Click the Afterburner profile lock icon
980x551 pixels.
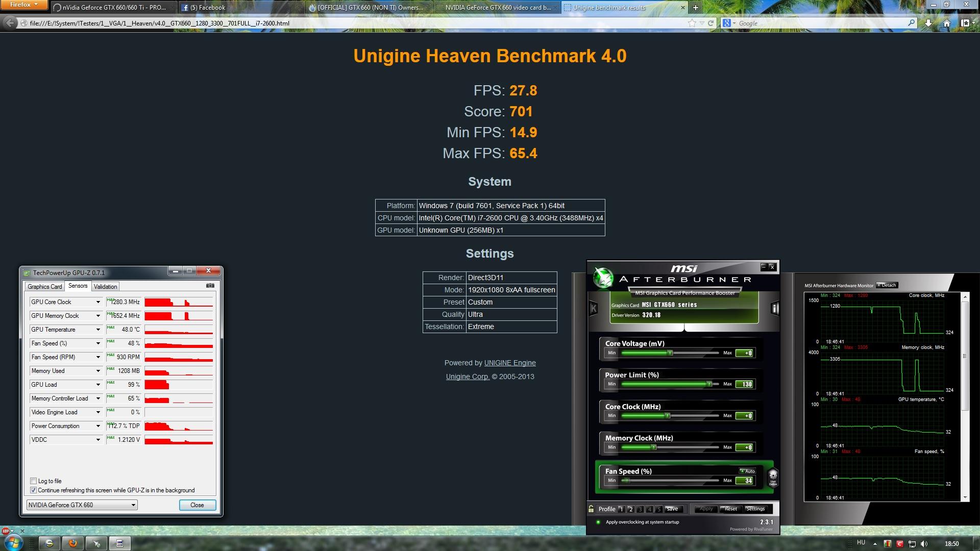click(x=591, y=509)
